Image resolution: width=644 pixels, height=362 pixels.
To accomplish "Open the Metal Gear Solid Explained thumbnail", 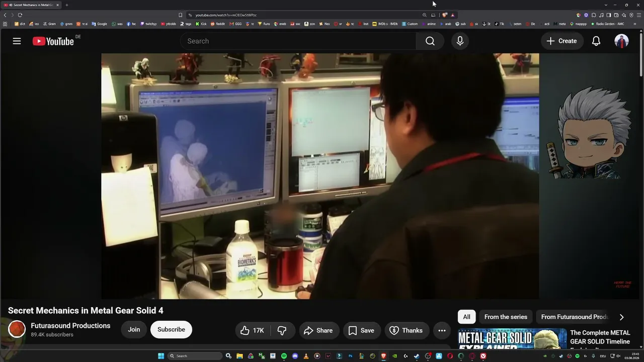I will (512, 339).
